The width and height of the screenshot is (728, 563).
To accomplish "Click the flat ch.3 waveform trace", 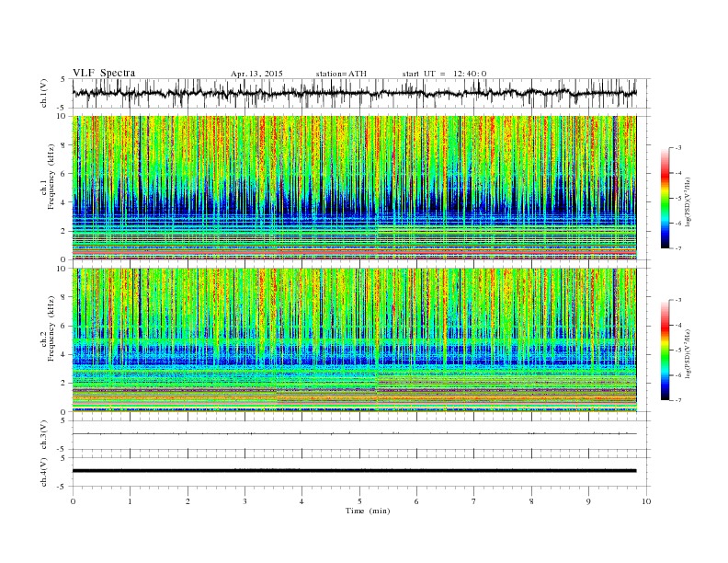I will coord(354,434).
